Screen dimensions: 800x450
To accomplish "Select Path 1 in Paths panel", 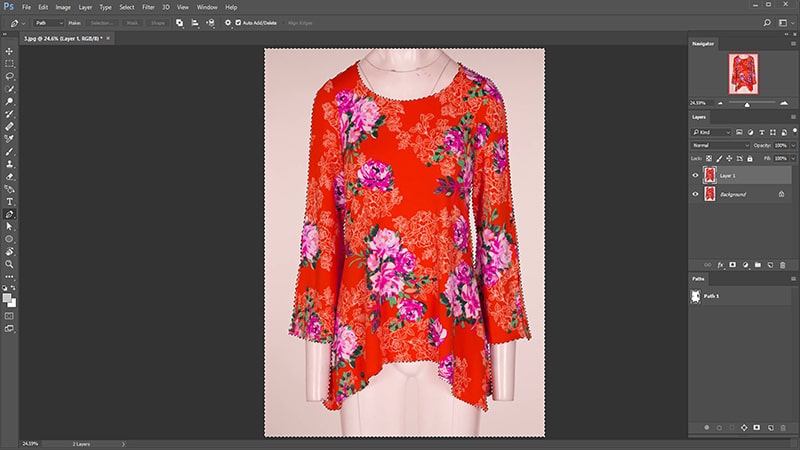I will point(741,296).
